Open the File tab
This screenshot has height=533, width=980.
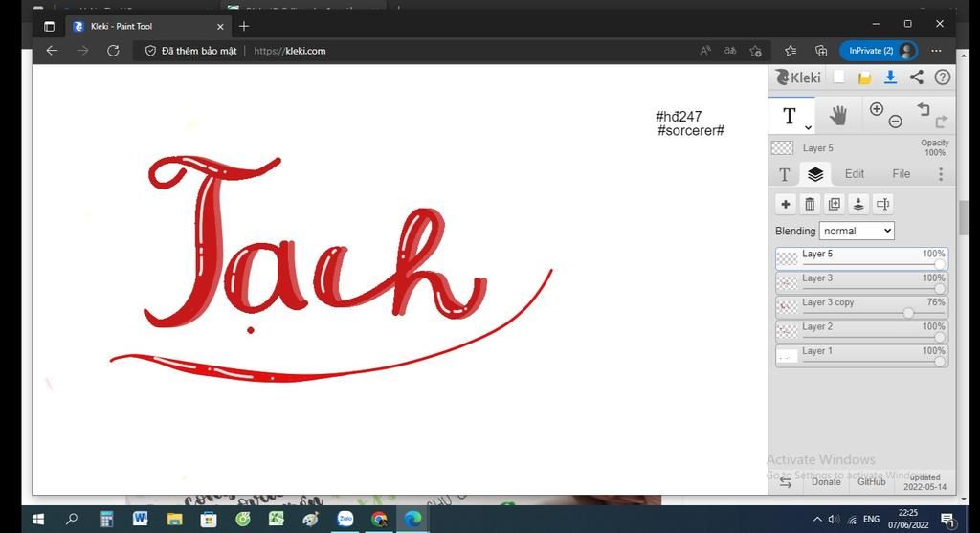(901, 174)
